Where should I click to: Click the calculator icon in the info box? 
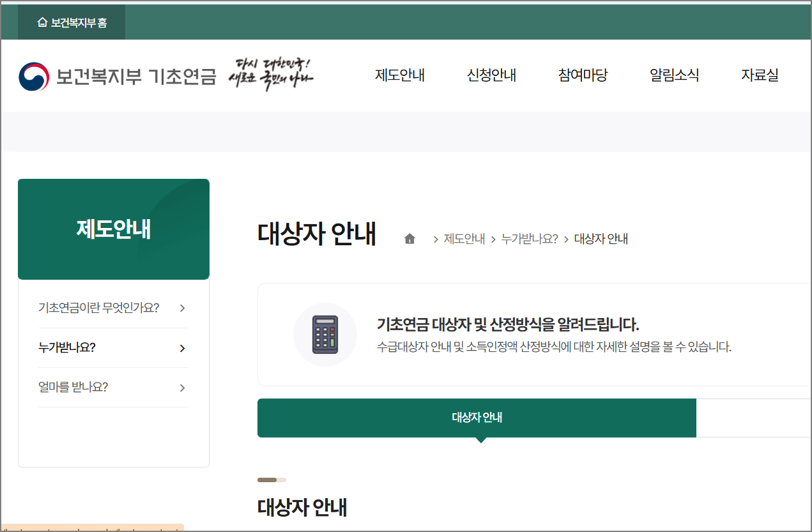click(325, 334)
